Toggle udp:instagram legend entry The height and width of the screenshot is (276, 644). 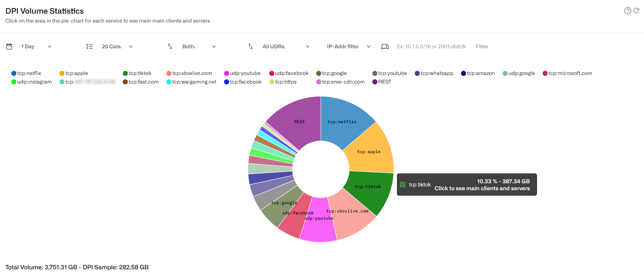coord(31,82)
